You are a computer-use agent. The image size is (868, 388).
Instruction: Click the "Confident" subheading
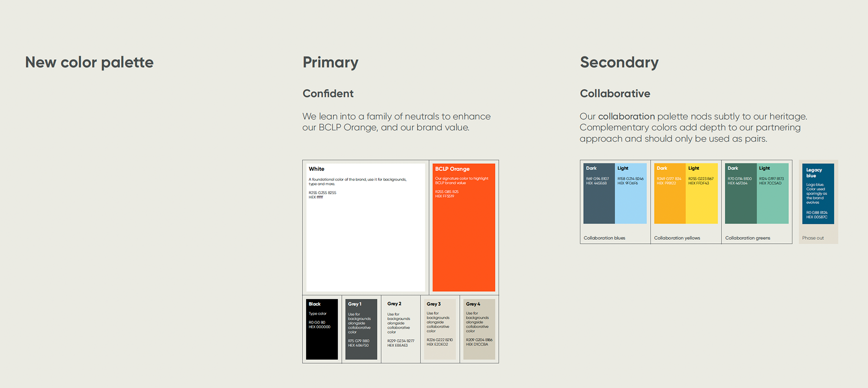(x=328, y=94)
